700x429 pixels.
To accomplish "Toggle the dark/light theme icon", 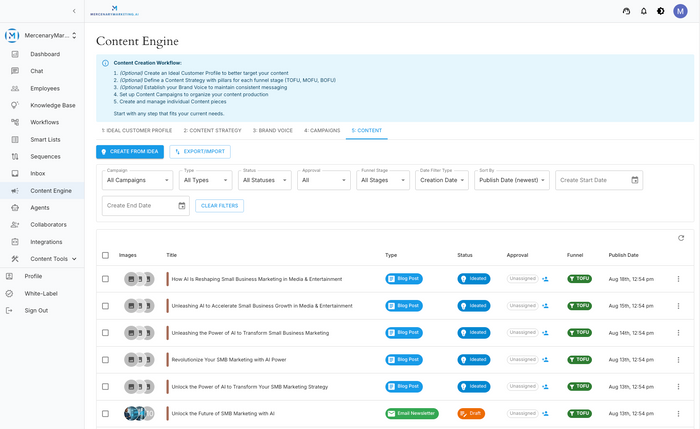I will (x=660, y=11).
